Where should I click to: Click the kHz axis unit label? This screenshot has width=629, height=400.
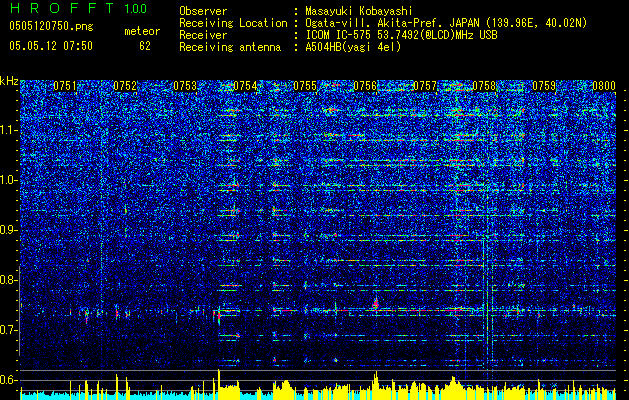(9, 81)
